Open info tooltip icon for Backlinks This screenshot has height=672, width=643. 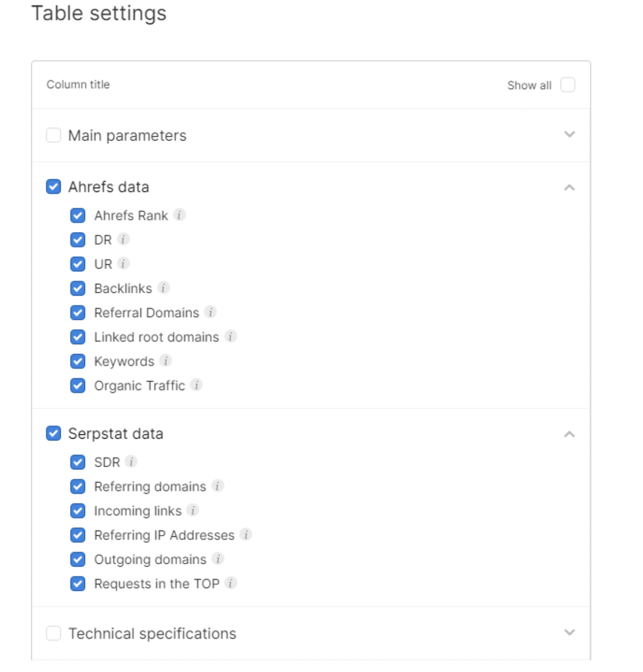point(163,288)
